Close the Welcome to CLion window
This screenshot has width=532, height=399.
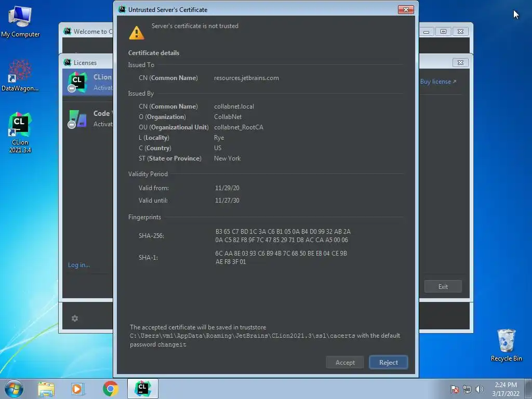pos(460,32)
